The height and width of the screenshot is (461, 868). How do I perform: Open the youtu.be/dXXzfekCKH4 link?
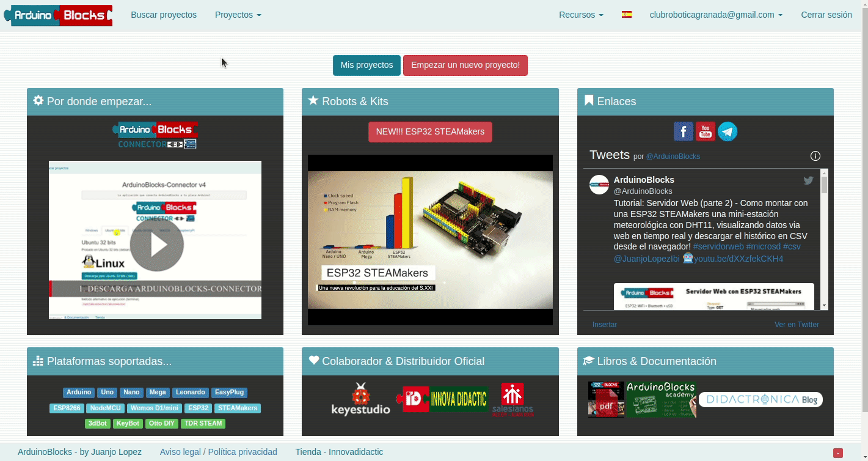coord(738,259)
